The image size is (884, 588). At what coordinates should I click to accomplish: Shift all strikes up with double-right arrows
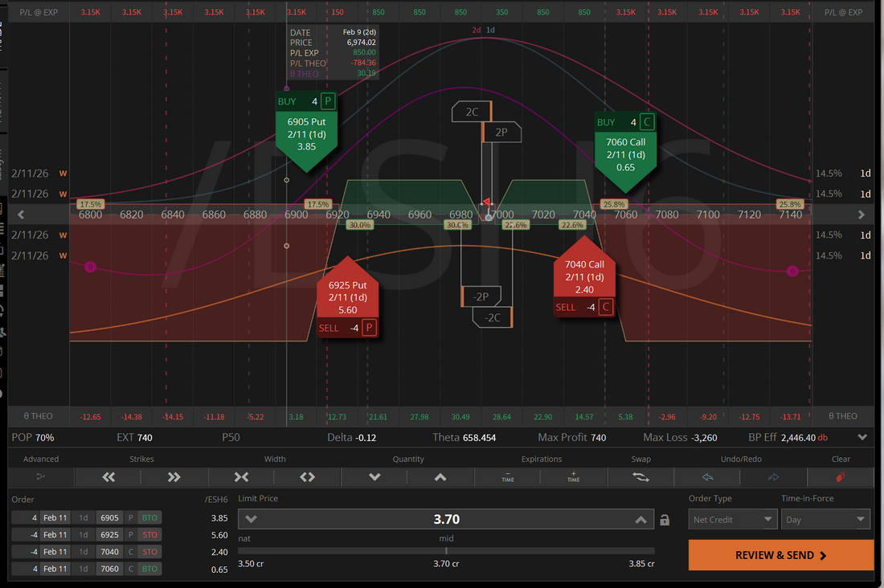click(174, 477)
